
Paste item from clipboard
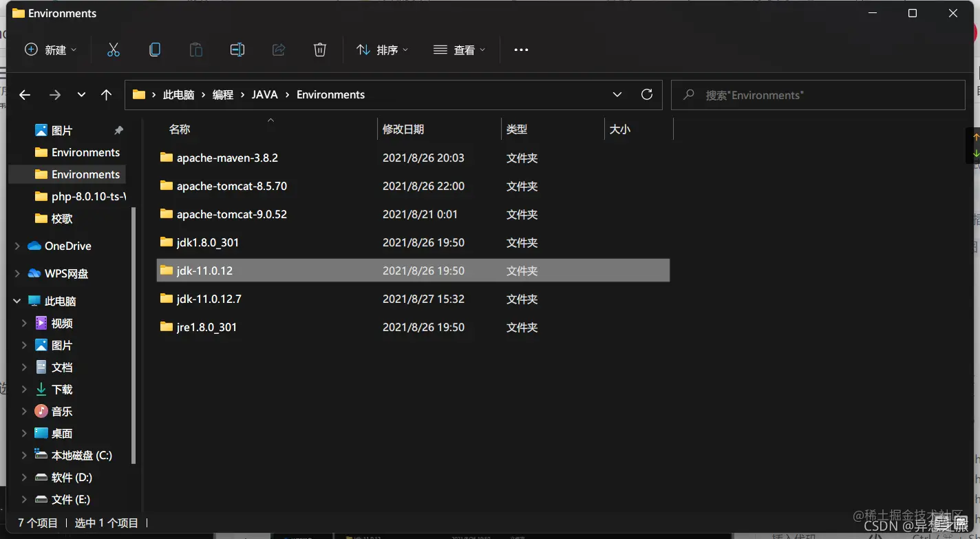coord(195,49)
